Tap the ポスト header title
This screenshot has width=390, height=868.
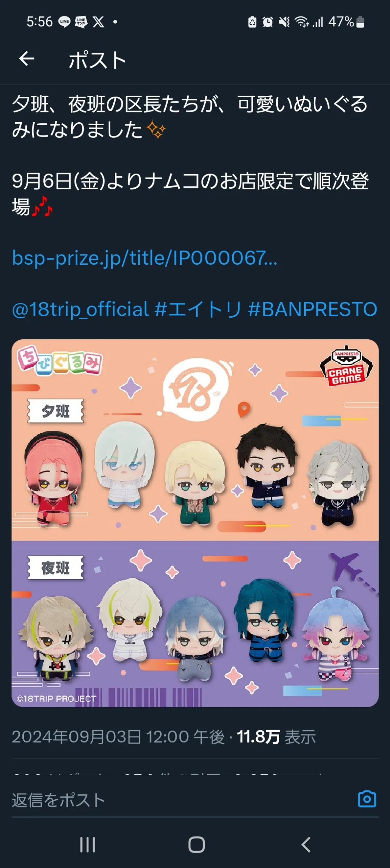pos(97,60)
